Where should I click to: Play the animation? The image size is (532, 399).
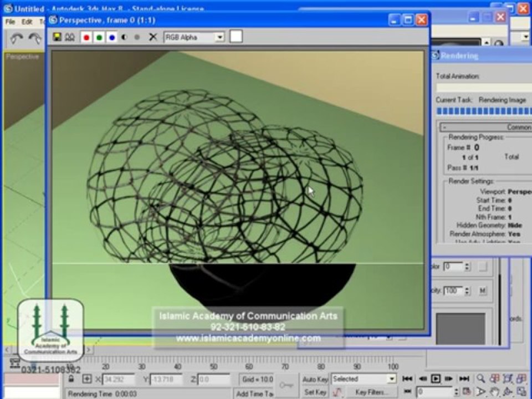point(436,378)
